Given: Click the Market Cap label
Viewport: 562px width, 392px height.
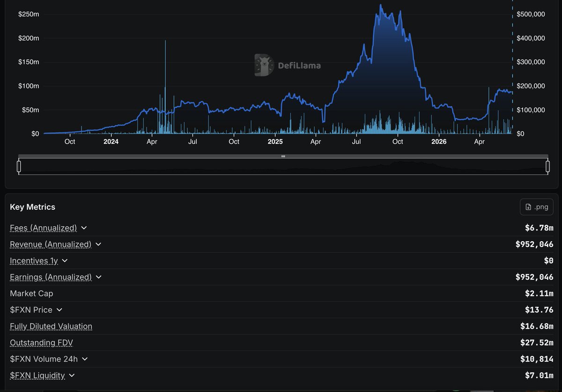Looking at the screenshot, I should tap(31, 294).
